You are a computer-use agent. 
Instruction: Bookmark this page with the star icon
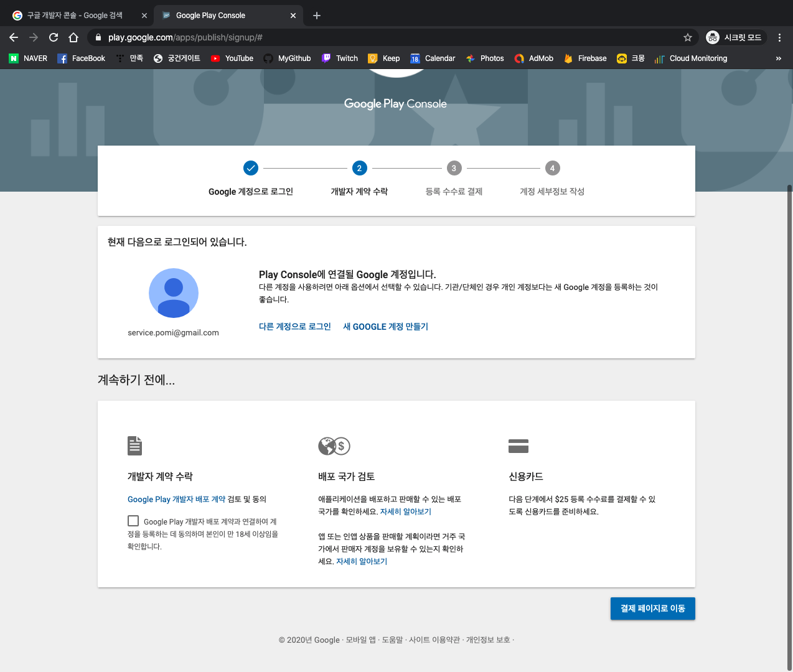click(x=688, y=37)
